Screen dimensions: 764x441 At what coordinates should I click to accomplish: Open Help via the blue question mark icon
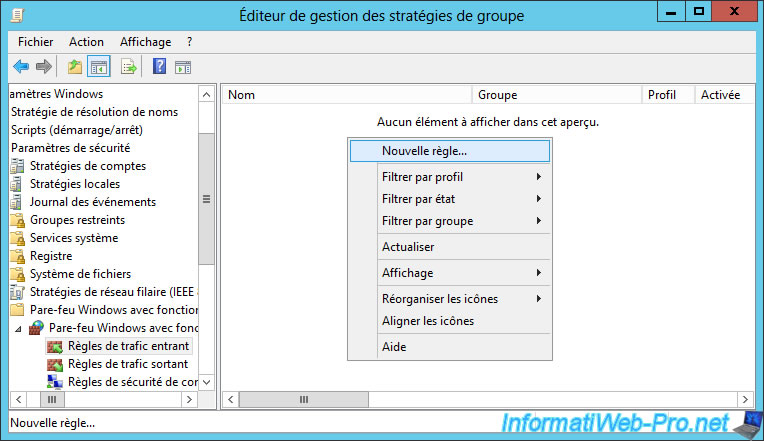pyautogui.click(x=159, y=67)
